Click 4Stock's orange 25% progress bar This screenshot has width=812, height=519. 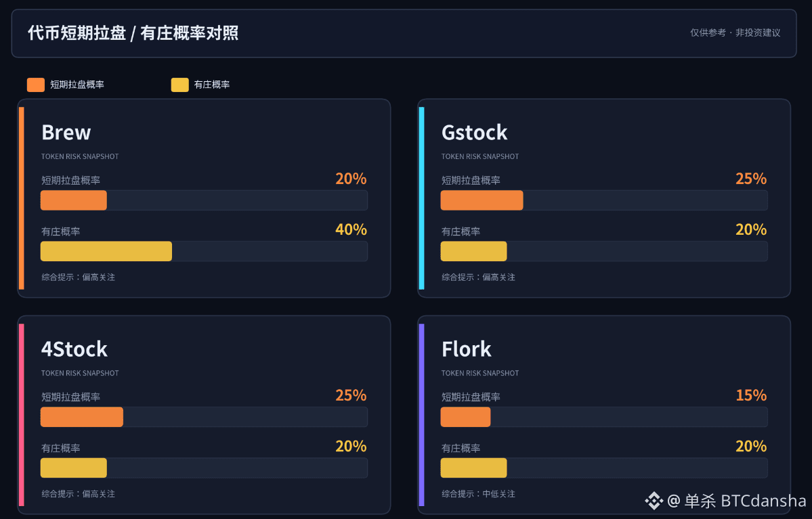[x=82, y=417]
